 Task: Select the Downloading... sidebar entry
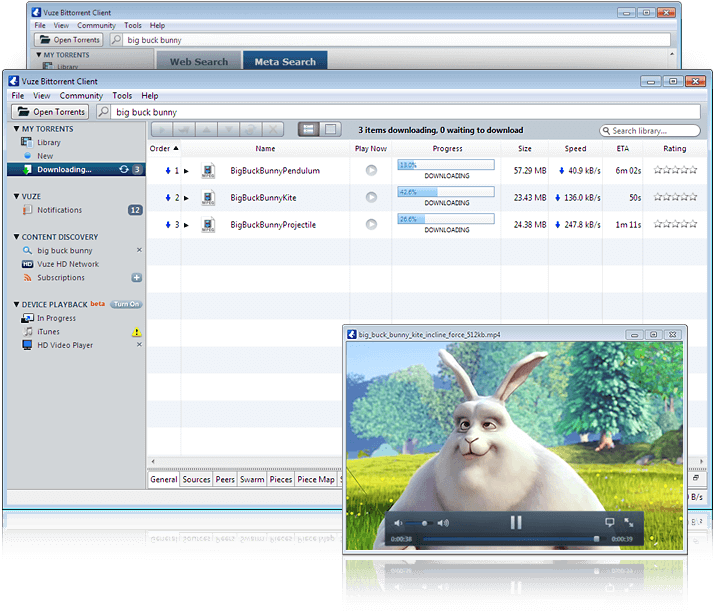(76, 170)
